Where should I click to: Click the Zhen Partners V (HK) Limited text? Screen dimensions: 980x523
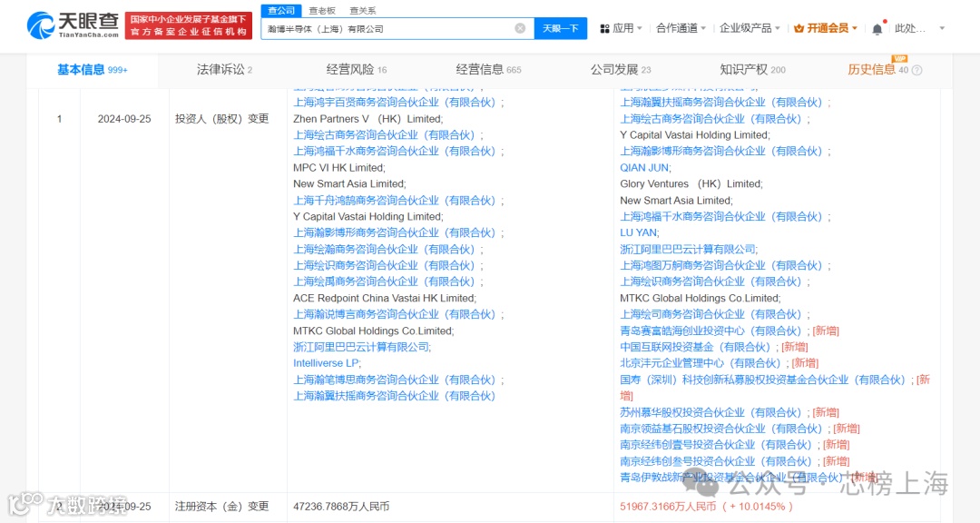click(367, 119)
